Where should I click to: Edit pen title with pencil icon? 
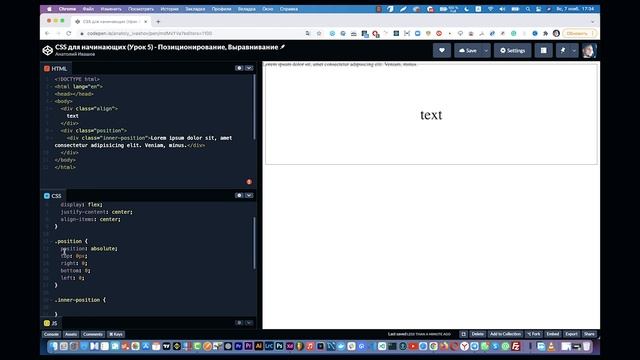click(282, 47)
